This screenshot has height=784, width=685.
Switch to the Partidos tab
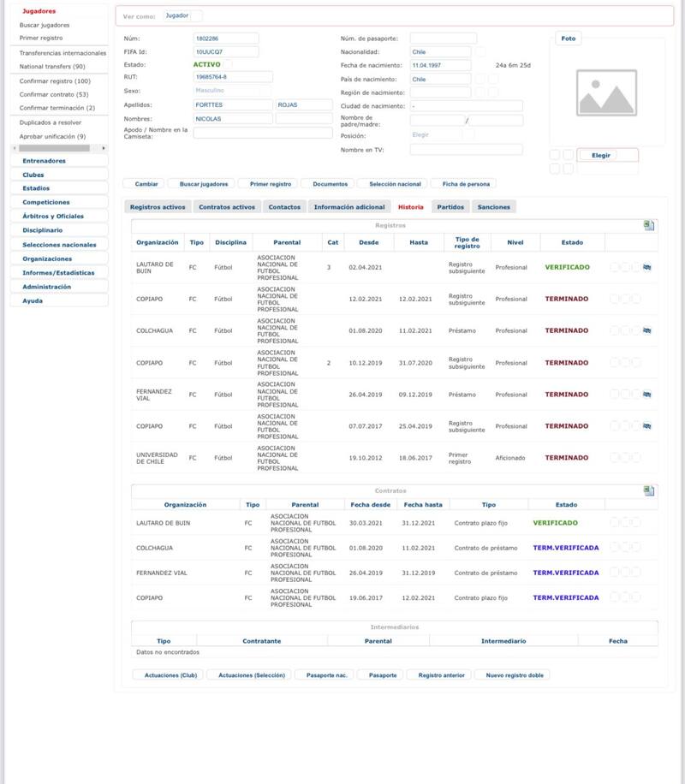pos(450,207)
